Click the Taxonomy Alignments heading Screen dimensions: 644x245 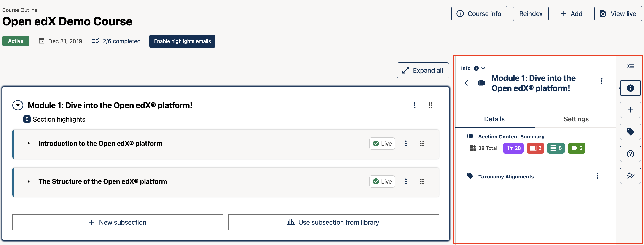[506, 177]
